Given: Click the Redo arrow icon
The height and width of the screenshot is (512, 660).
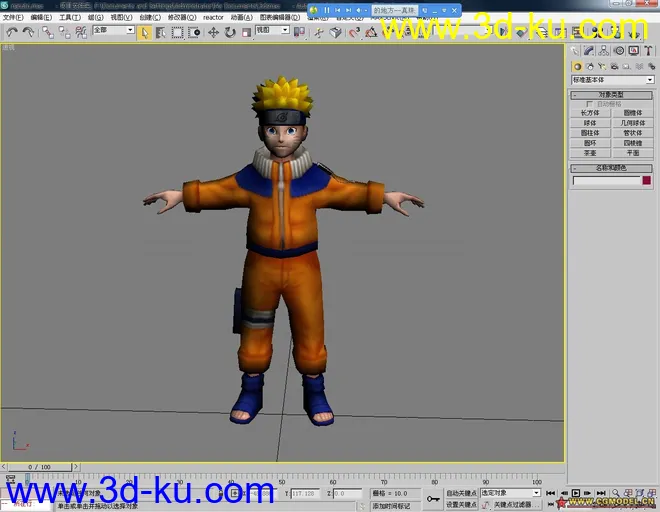Looking at the screenshot, I should [28, 32].
